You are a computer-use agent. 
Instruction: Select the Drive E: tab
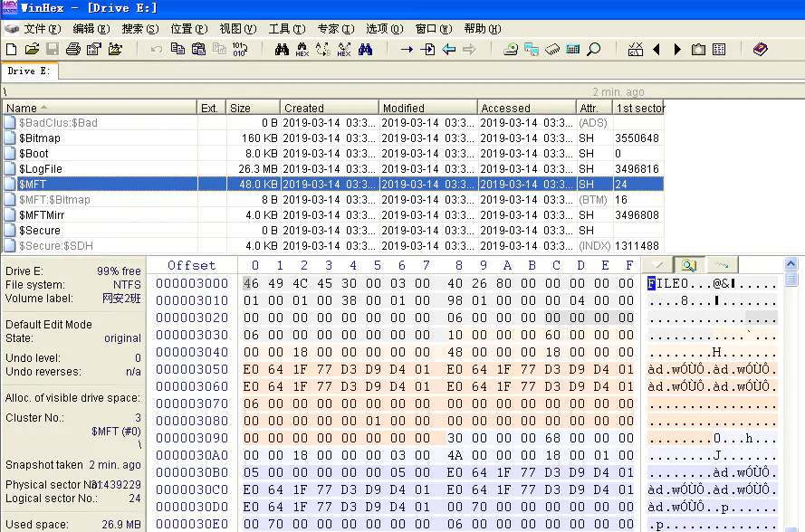(x=29, y=71)
